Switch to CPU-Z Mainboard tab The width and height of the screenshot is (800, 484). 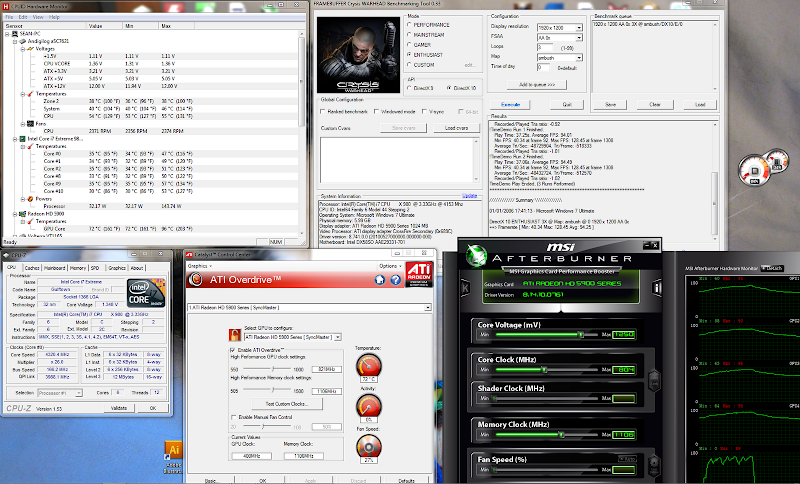(55, 268)
